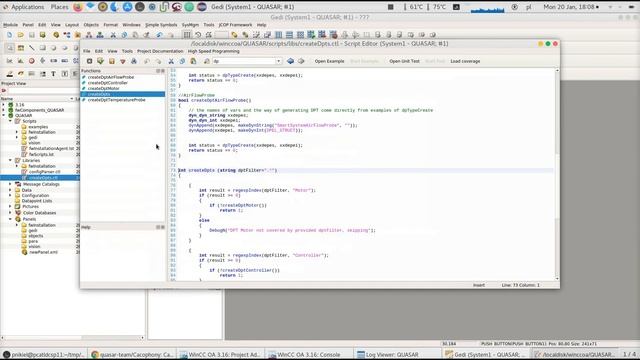This screenshot has height=360, width=640.
Task: Click the grid icon in Gedi main toolbar
Action: point(187,35)
